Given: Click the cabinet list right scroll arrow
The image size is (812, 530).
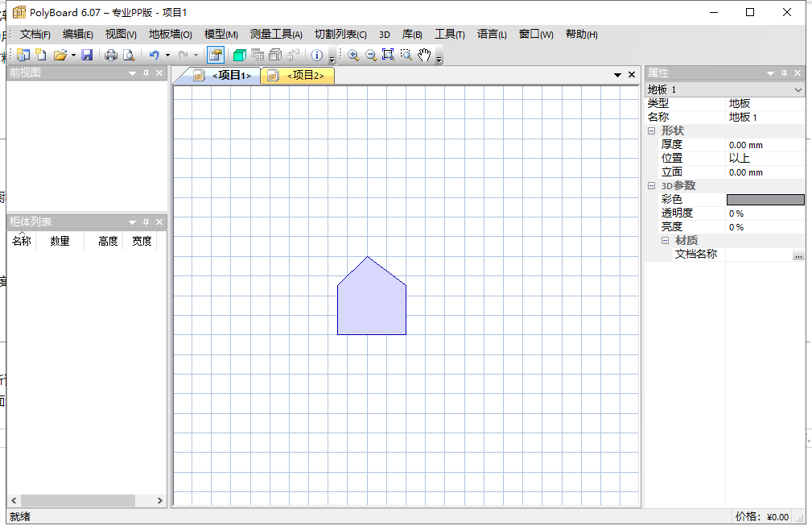Looking at the screenshot, I should [x=159, y=500].
